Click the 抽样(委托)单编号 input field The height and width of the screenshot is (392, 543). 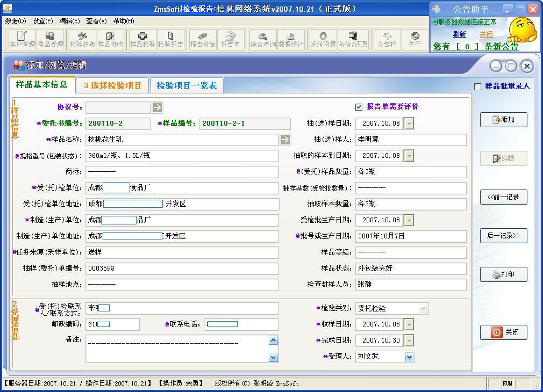tap(182, 268)
